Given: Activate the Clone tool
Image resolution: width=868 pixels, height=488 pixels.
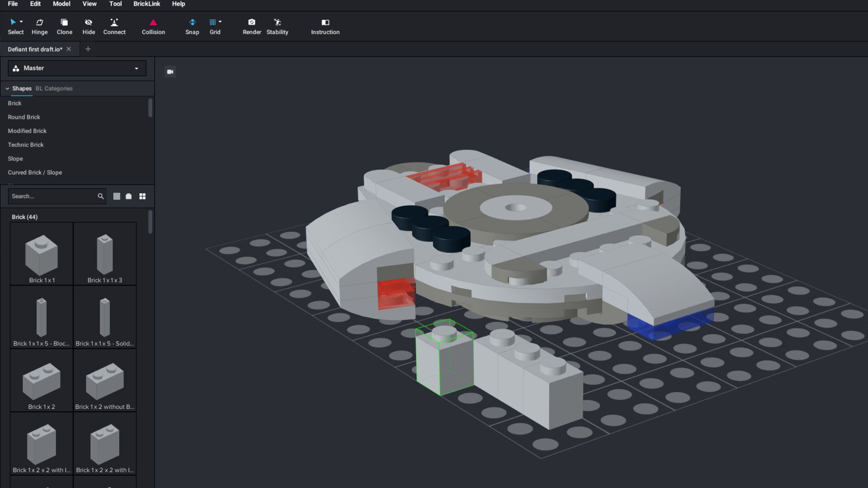Looking at the screenshot, I should coord(64,26).
